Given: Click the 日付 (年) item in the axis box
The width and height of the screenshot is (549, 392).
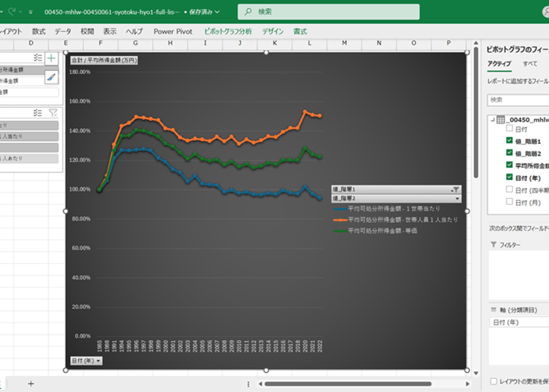Looking at the screenshot, I should click(519, 323).
